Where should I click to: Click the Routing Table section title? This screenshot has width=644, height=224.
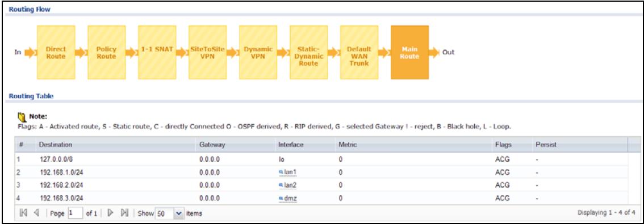31,96
